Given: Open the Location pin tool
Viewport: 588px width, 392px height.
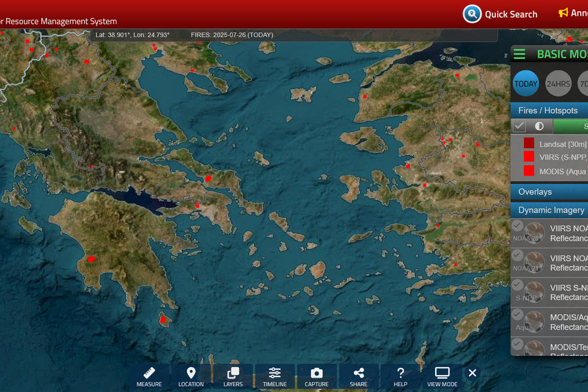Looking at the screenshot, I should click(x=191, y=376).
